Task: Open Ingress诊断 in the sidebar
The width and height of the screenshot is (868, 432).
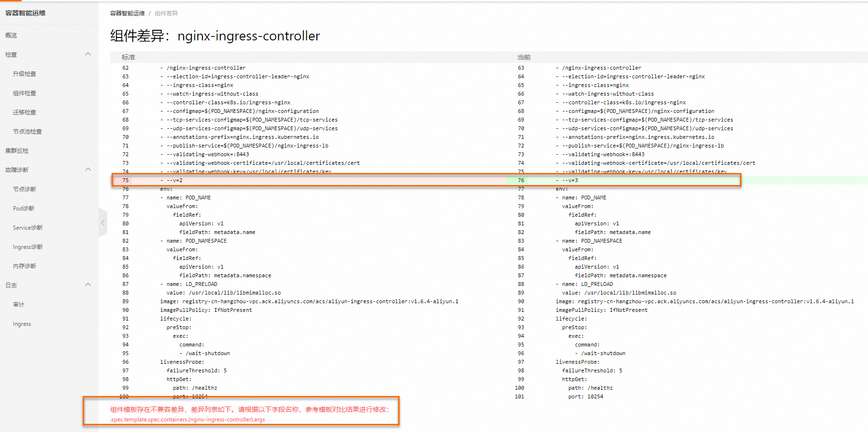Action: coord(28,247)
